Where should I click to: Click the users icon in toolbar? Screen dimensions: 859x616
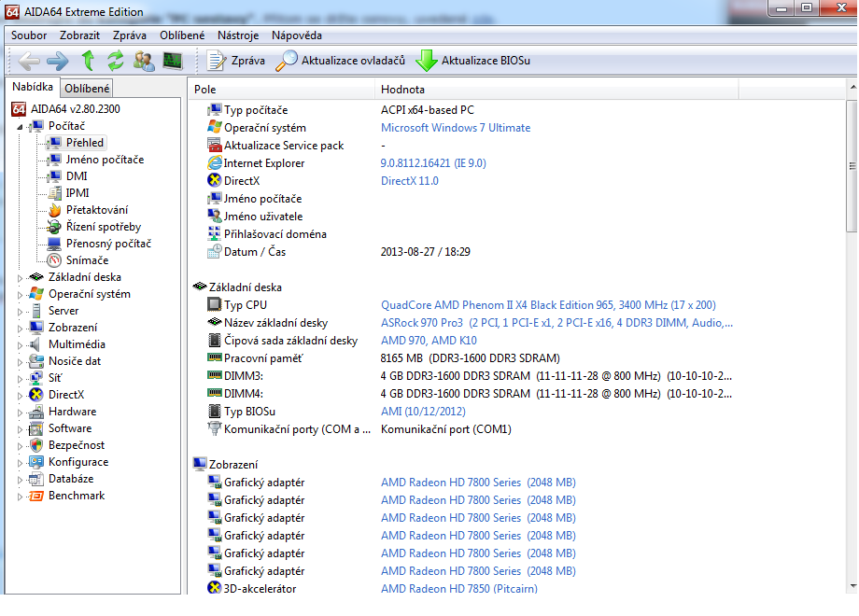[x=144, y=61]
